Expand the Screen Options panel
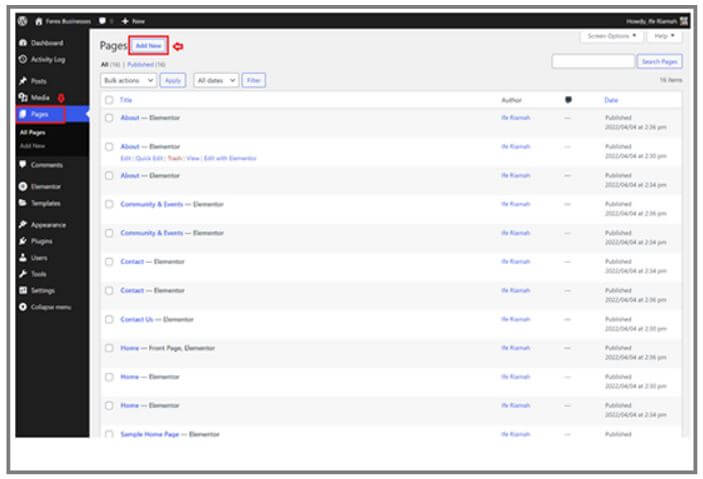703x479 pixels. (612, 36)
